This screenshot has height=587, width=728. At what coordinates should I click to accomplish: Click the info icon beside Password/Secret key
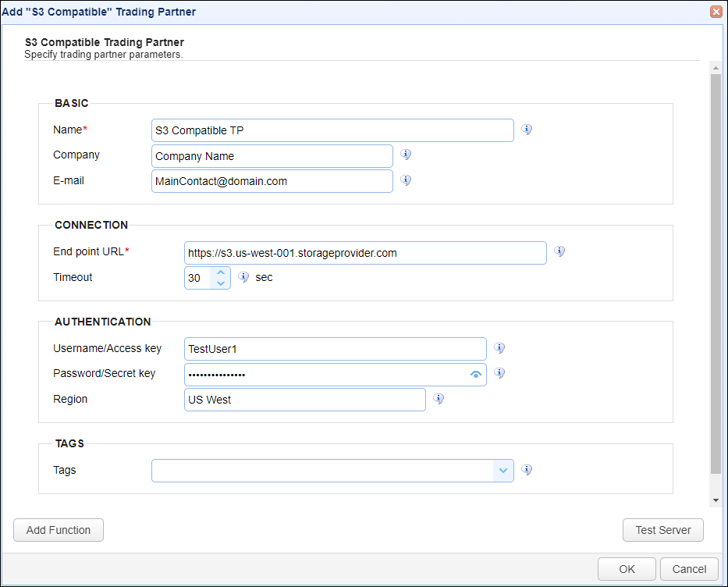coord(499,373)
